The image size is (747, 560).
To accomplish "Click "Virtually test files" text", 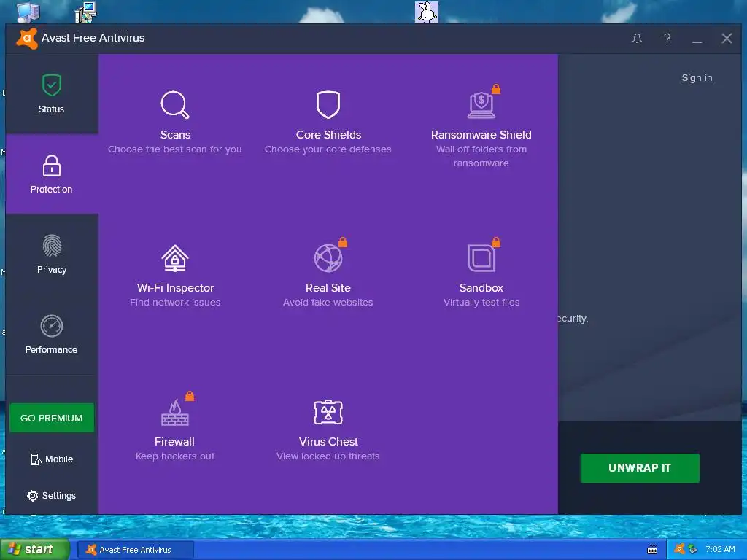I will tap(481, 303).
